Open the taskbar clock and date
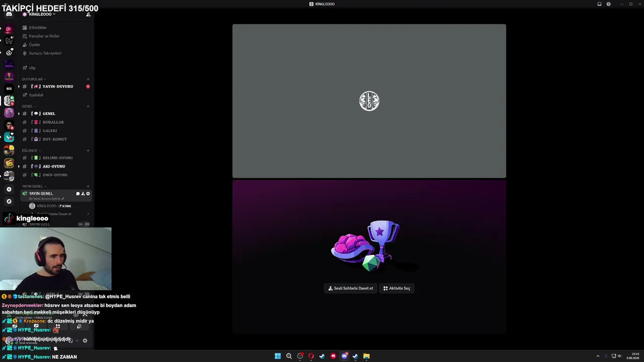This screenshot has height=362, width=644. (633, 356)
